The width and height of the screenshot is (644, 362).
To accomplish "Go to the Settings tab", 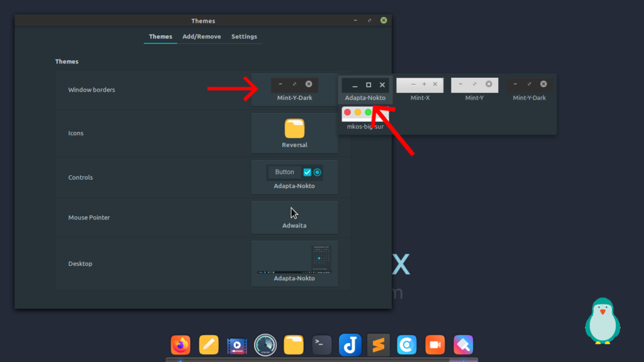I will [244, 36].
